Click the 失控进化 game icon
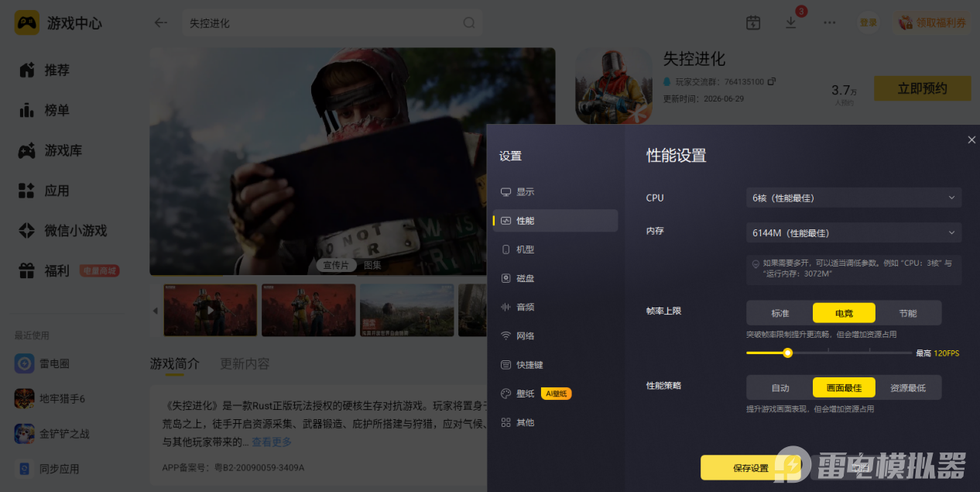Viewport: 980px width, 492px height. click(614, 85)
